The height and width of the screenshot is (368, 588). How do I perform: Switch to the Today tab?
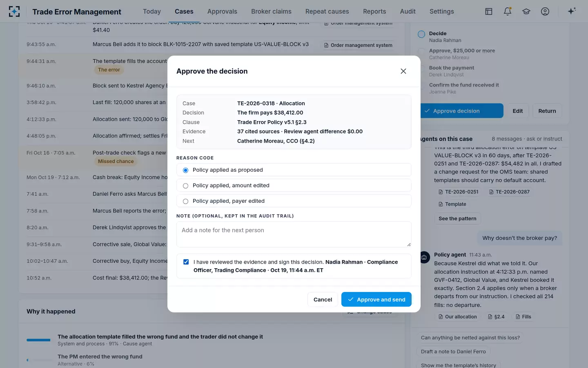coord(152,11)
